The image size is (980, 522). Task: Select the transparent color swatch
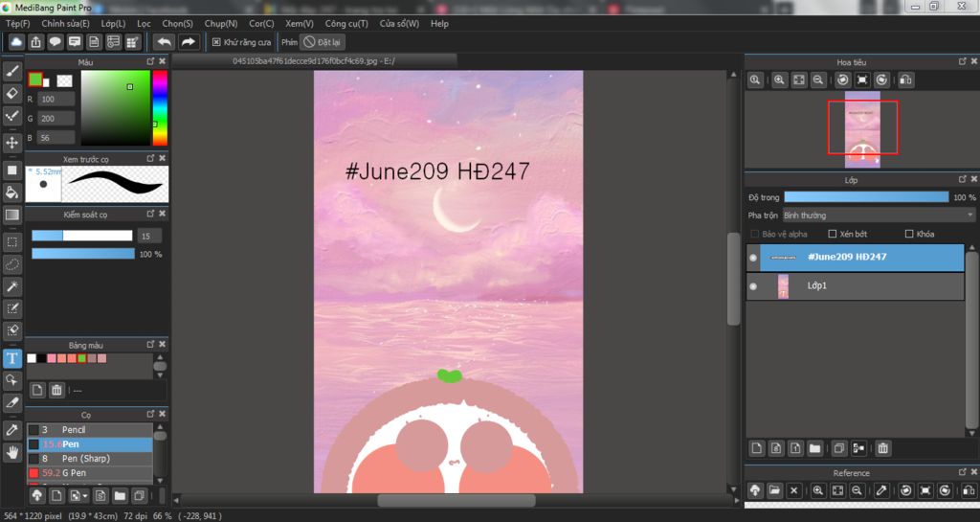coord(64,80)
